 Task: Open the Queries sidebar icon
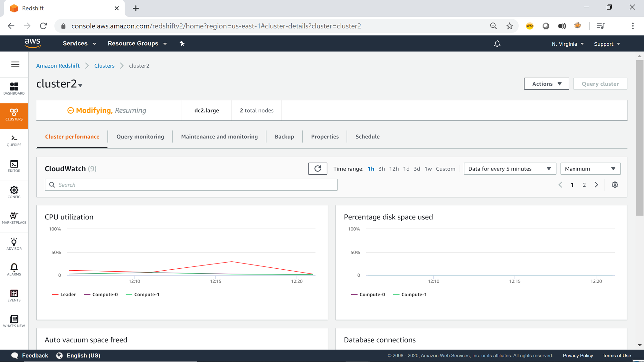point(14,141)
